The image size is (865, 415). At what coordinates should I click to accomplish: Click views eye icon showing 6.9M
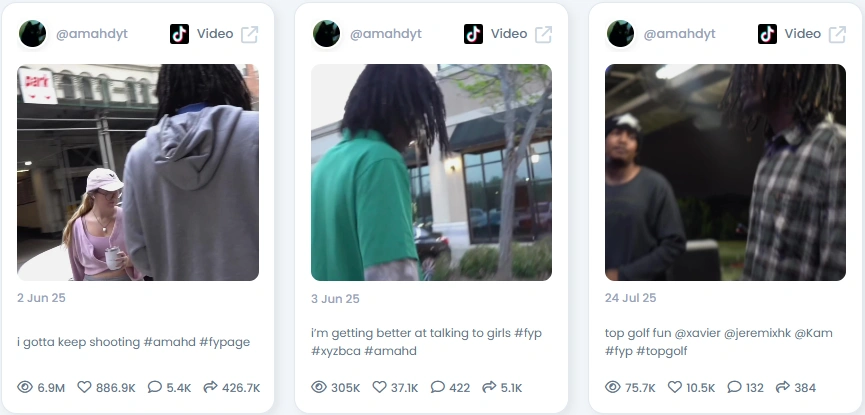pyautogui.click(x=25, y=387)
